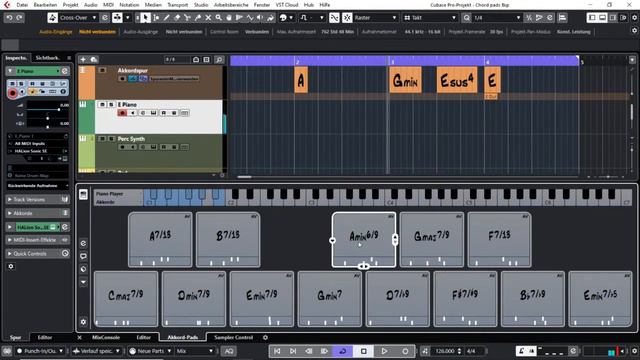Open the Cross-Over automation mode dropdown
The image size is (640, 360).
pos(78,18)
